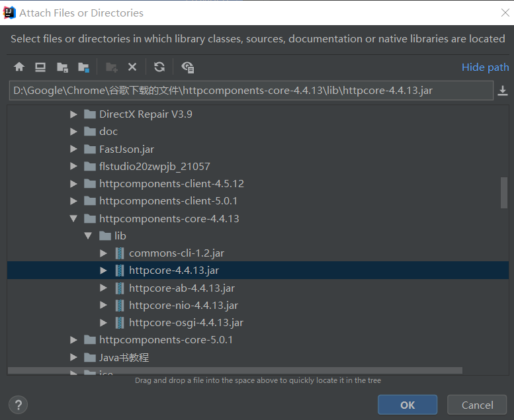Click the Cancel button

point(478,405)
